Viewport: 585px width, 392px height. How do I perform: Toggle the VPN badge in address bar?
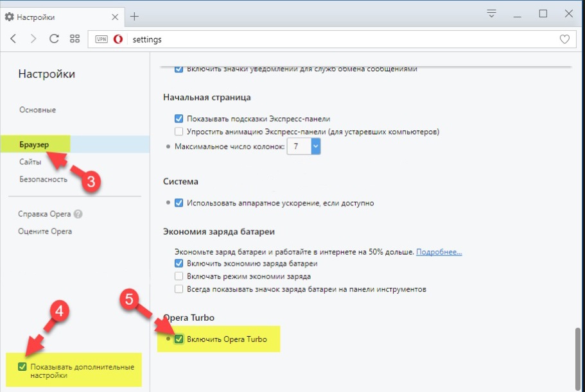pos(101,39)
